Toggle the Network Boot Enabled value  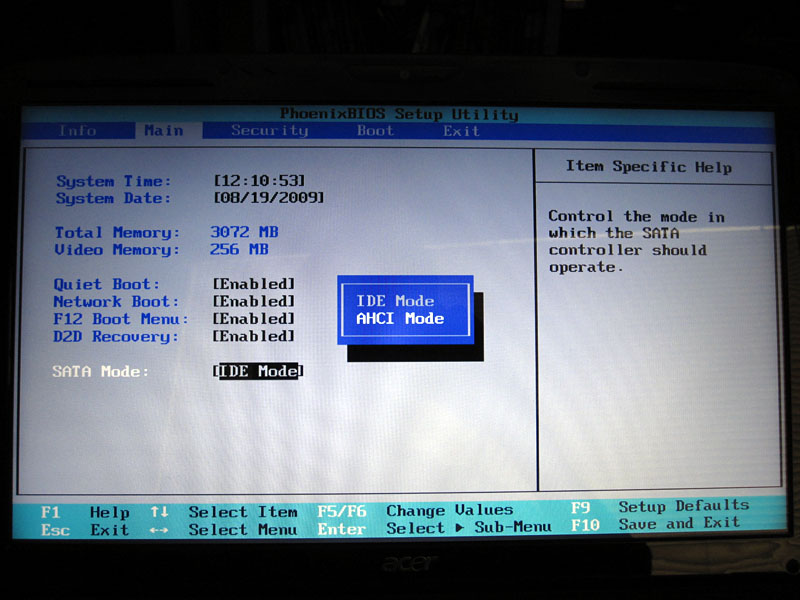[x=254, y=301]
